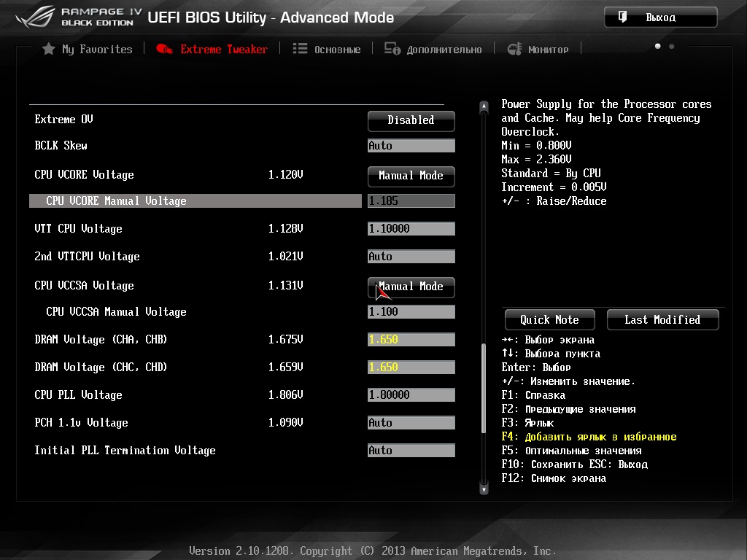This screenshot has width=747, height=560.
Task: Select the CPU PLL Voltage label
Action: click(x=78, y=394)
